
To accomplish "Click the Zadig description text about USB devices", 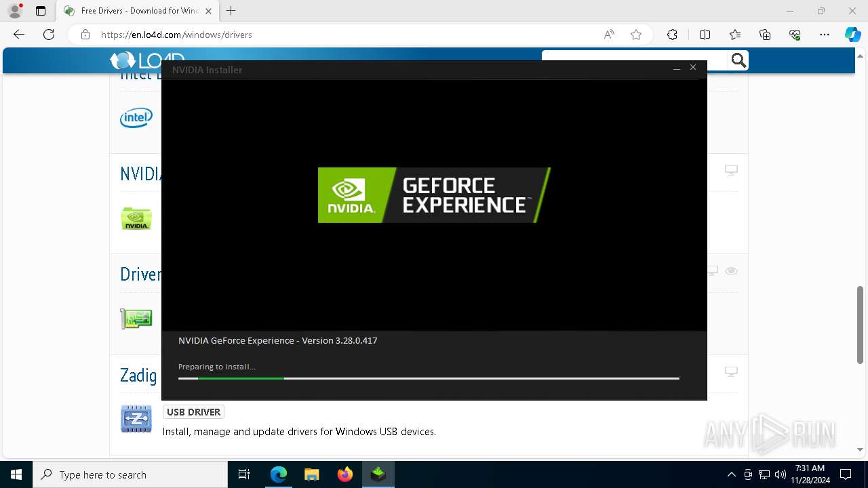I will tap(299, 431).
